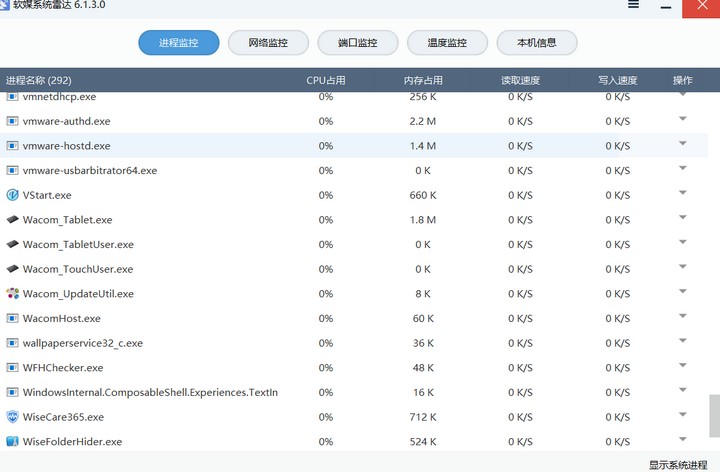Open dropdown arrow for WiseCare365.exe
The height and width of the screenshot is (472, 720).
coord(683,415)
